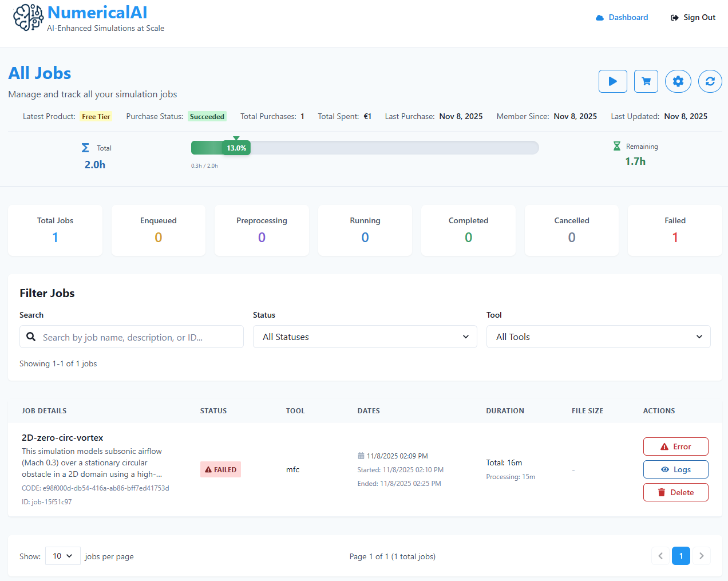Click the Processing: 15m text
The image size is (728, 581).
[x=511, y=477]
